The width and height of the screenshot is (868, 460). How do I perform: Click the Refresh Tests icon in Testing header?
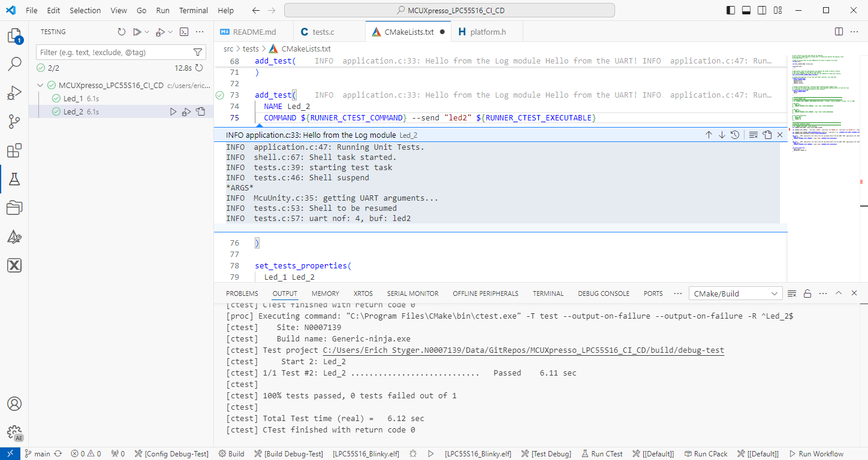121,32
